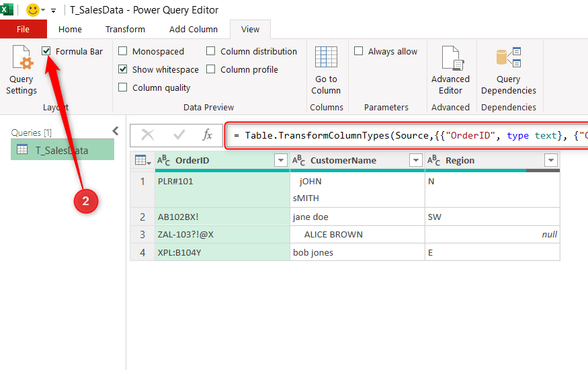This screenshot has height=370, width=588.
Task: Select the OrderID column header
Action: click(x=222, y=161)
